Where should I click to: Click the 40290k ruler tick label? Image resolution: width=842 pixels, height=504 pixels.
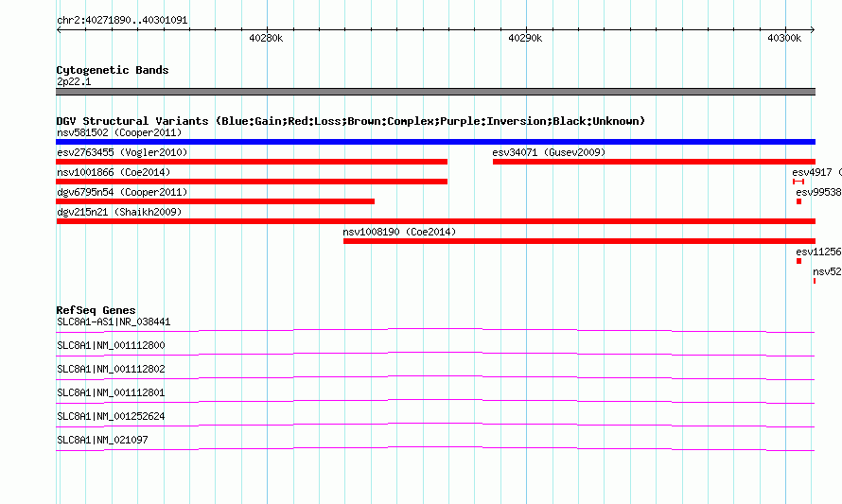click(525, 38)
